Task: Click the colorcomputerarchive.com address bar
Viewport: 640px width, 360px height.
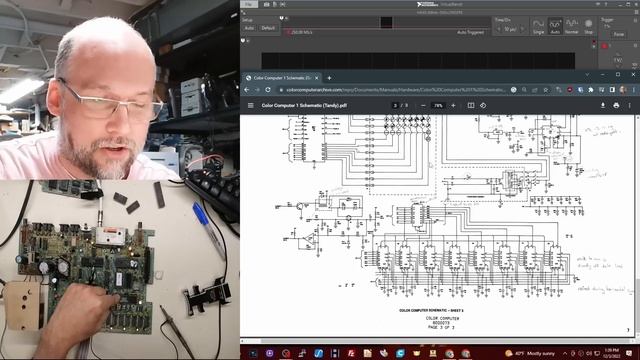Action: point(394,90)
